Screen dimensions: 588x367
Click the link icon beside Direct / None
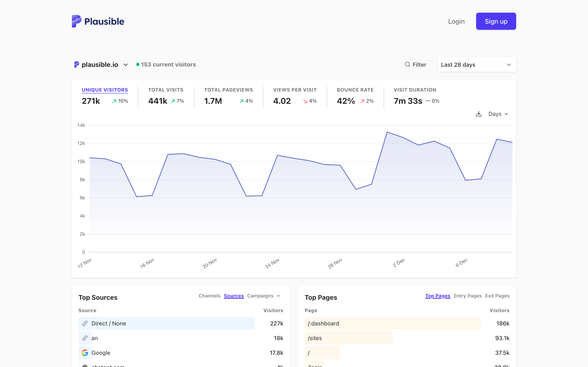85,323
